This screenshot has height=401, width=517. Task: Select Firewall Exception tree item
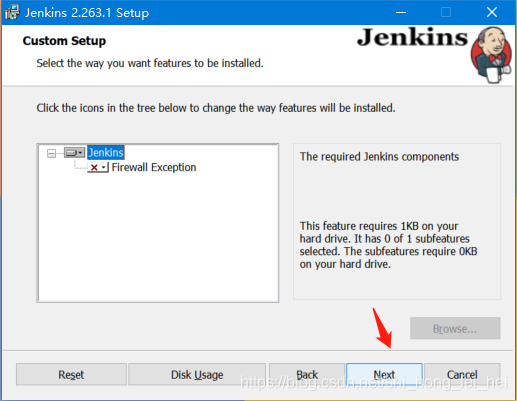click(x=154, y=167)
